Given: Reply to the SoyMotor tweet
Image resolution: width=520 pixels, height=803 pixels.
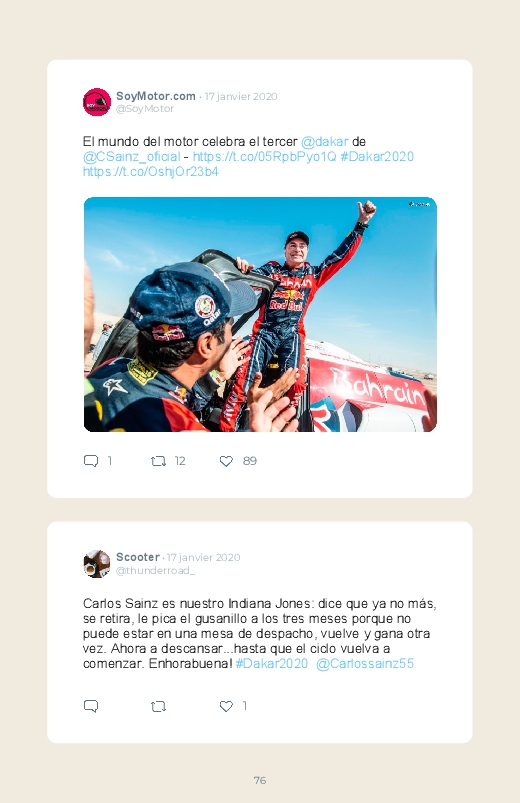Looking at the screenshot, I should (91, 461).
